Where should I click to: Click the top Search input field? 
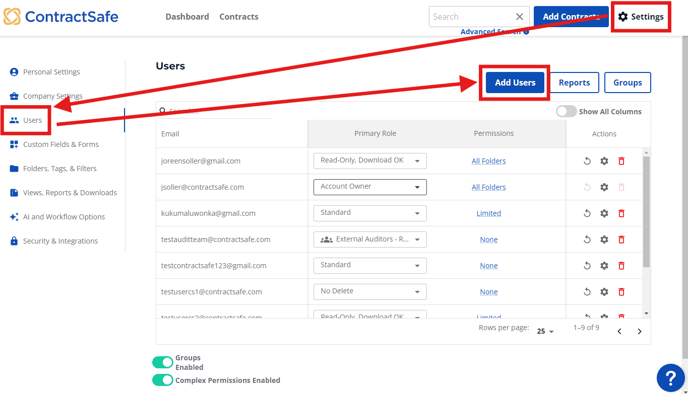point(472,17)
